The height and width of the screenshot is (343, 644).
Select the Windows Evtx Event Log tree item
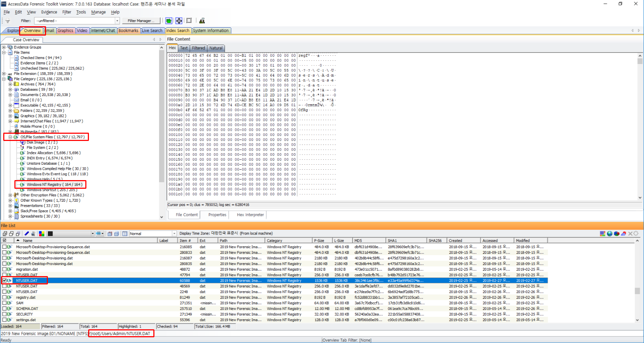tap(57, 174)
